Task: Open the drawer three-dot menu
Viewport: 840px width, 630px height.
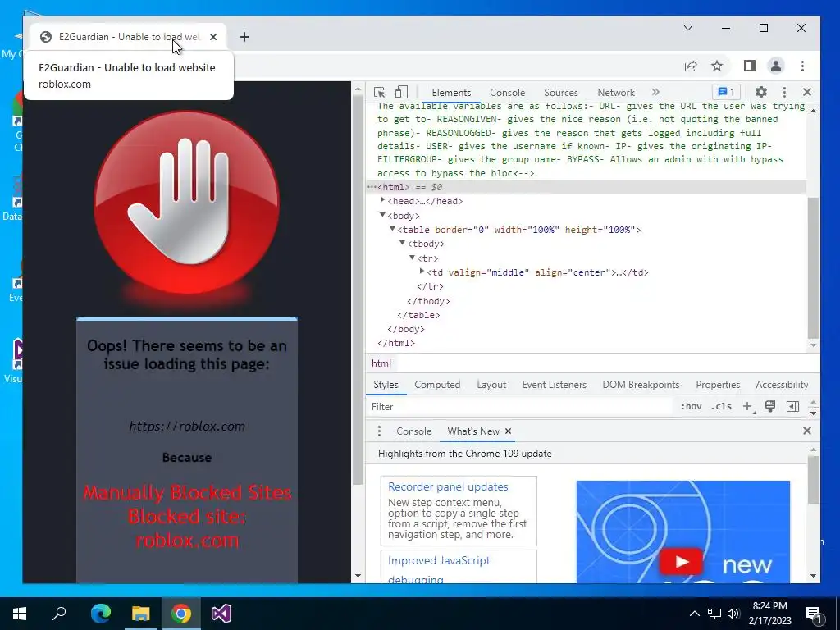Action: tap(379, 431)
